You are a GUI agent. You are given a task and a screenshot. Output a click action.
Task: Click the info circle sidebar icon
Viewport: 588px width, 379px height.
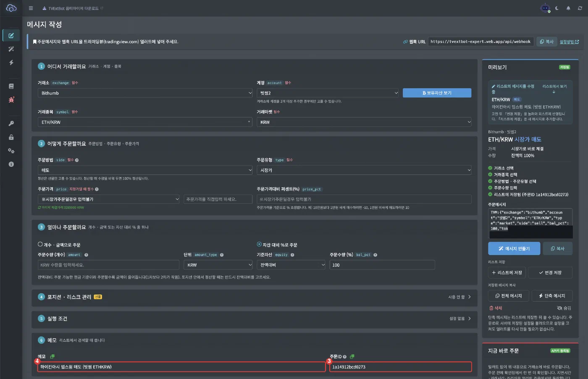11,164
